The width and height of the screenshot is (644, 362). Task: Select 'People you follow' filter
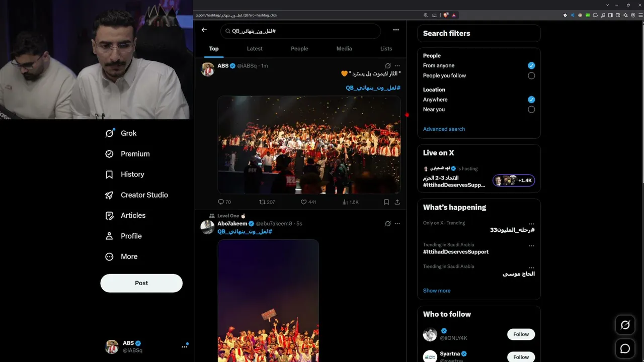531,76
